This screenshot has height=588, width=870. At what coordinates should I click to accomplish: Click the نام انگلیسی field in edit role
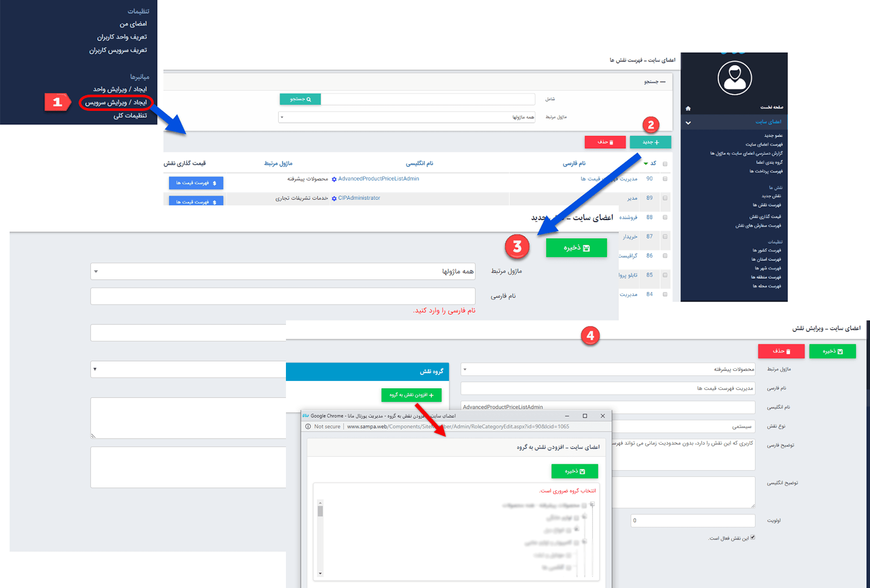(608, 407)
